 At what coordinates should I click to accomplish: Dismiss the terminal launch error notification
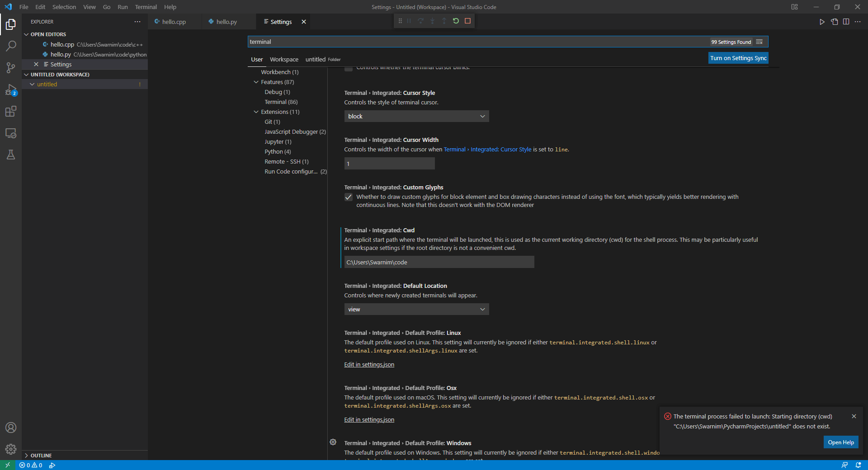point(854,416)
